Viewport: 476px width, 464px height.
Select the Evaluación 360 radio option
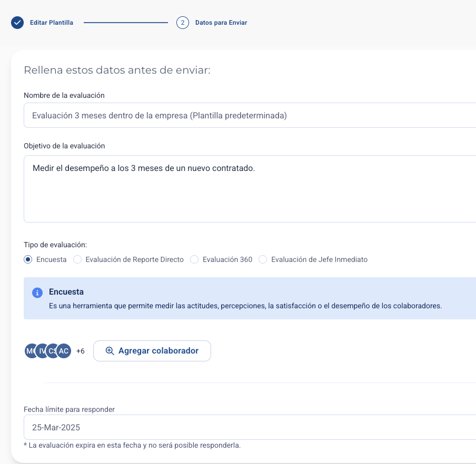(194, 259)
